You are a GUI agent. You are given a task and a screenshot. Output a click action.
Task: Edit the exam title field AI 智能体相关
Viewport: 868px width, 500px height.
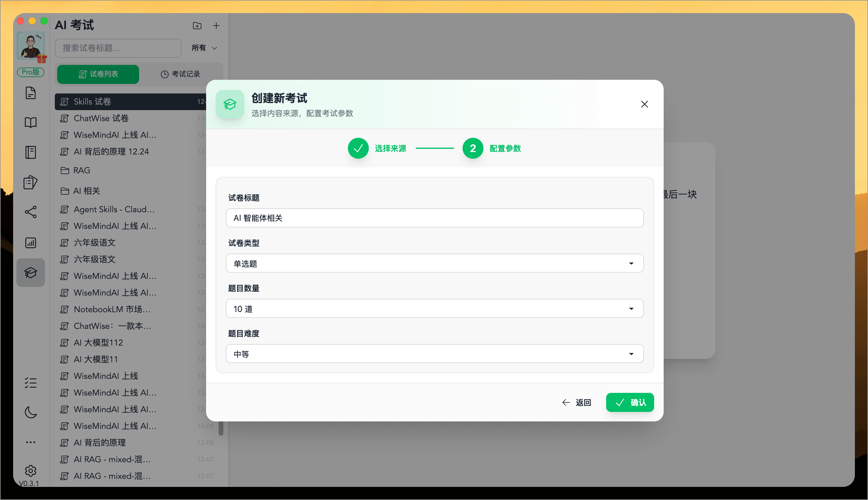(434, 218)
